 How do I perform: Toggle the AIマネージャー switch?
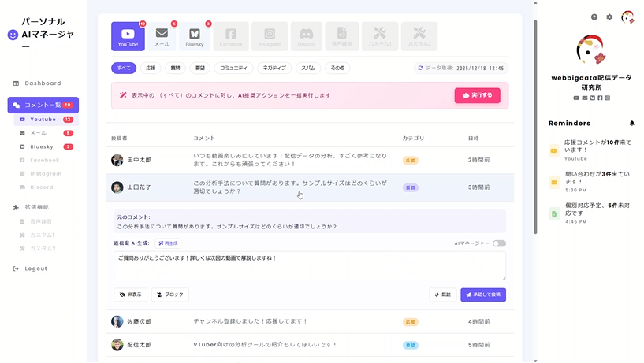499,243
